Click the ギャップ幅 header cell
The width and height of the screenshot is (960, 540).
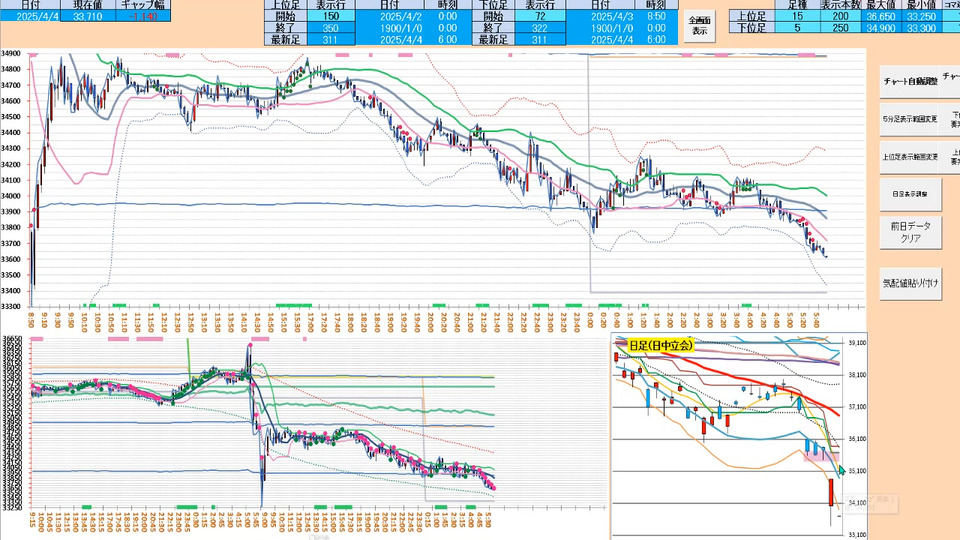[x=143, y=5]
